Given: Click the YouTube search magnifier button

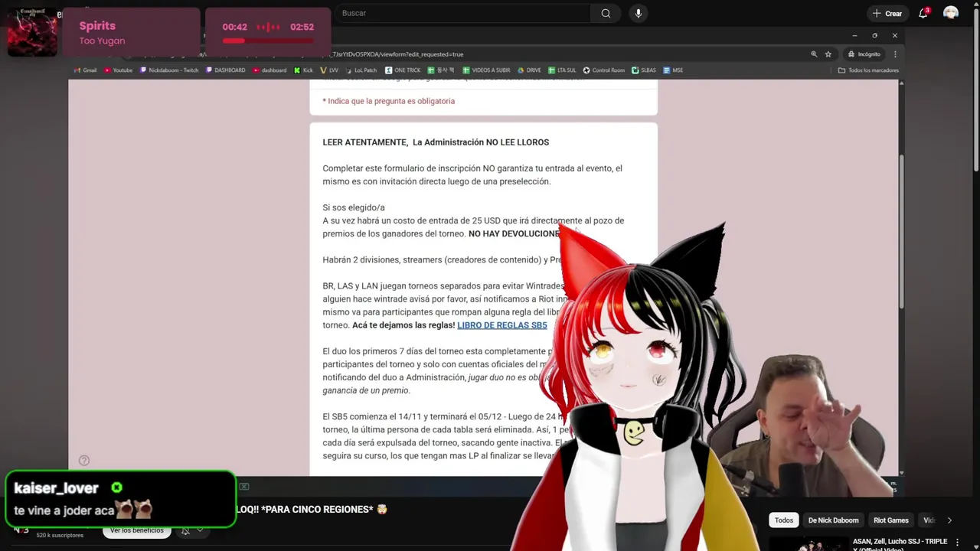Looking at the screenshot, I should pyautogui.click(x=606, y=13).
